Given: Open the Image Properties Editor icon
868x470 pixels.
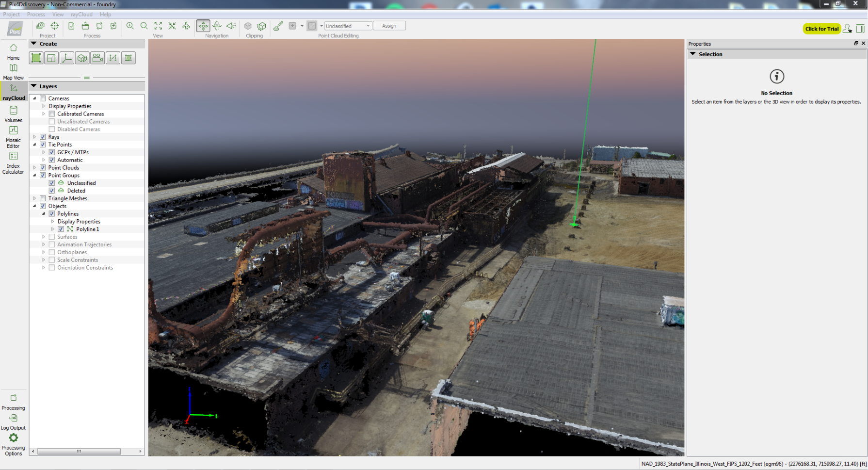Looking at the screenshot, I should click(x=40, y=26).
